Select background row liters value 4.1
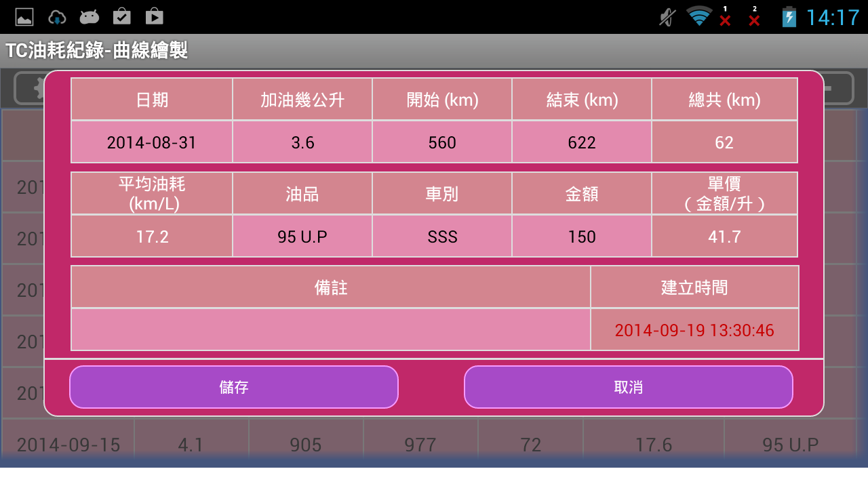868x488 pixels. [191, 445]
